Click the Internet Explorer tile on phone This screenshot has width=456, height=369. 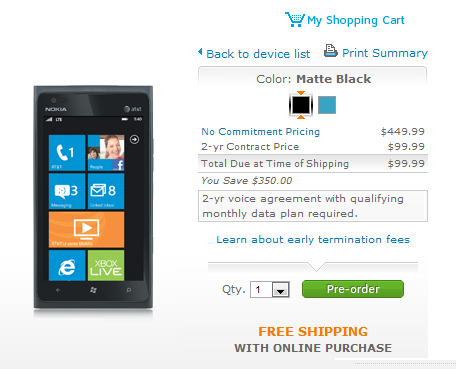pyautogui.click(x=67, y=265)
